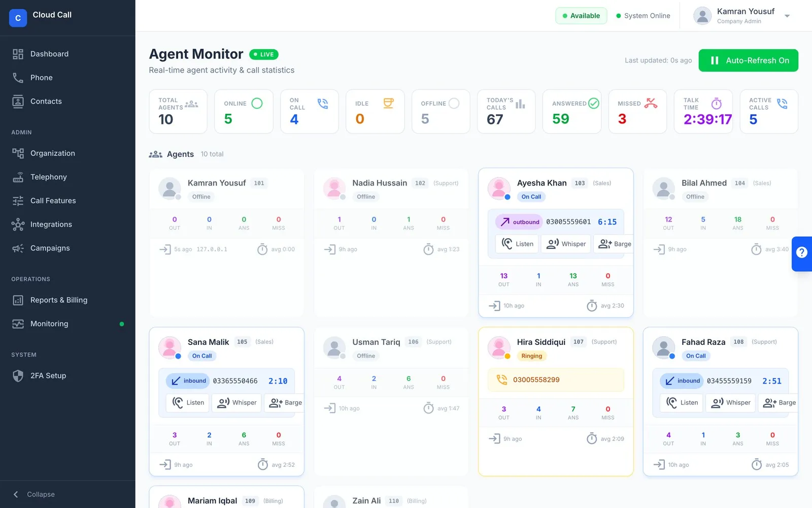Screen dimensions: 812x508
Task: Click the Call Features sliders icon
Action: click(18, 201)
